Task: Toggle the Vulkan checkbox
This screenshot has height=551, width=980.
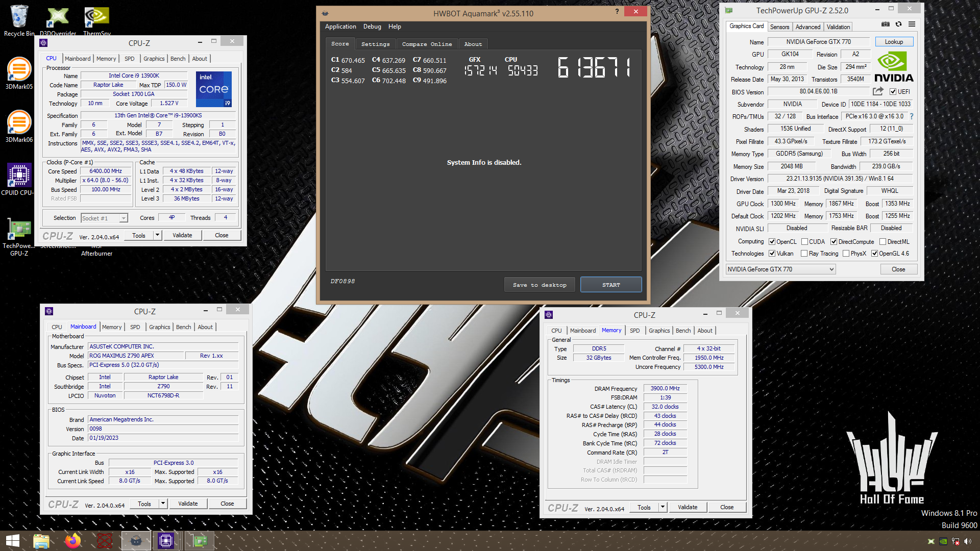Action: pos(772,254)
